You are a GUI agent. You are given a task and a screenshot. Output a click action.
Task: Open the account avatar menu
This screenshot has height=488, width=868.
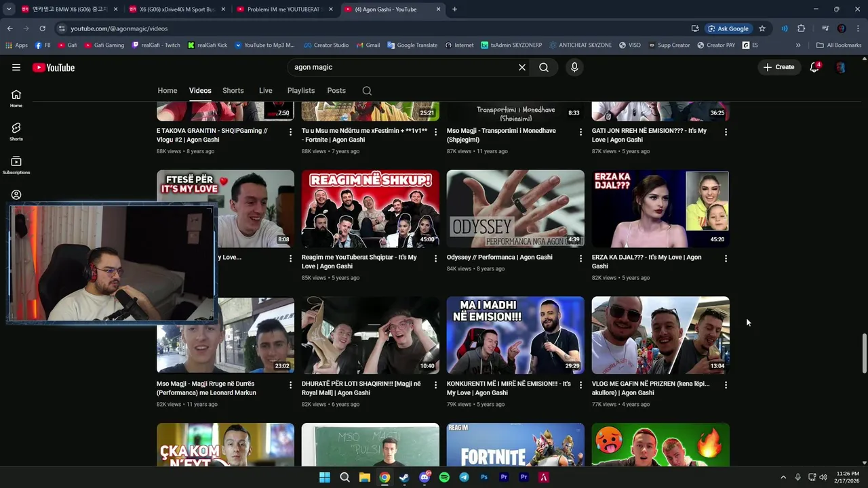tap(841, 67)
